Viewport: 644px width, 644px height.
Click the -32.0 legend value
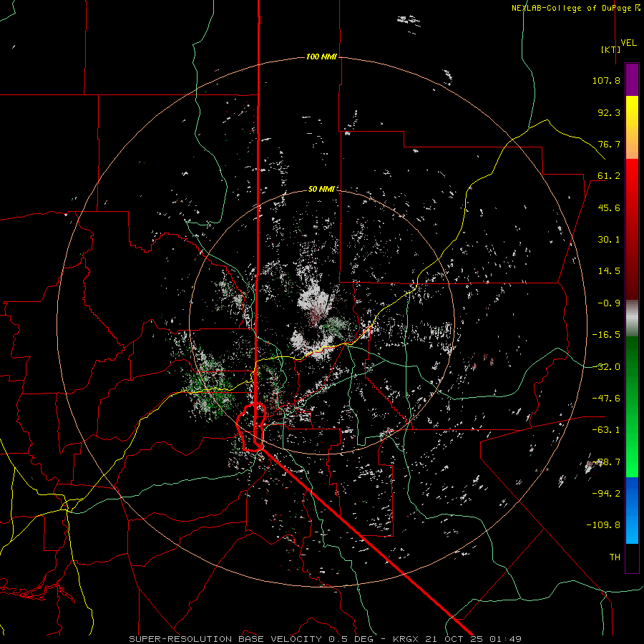[606, 367]
